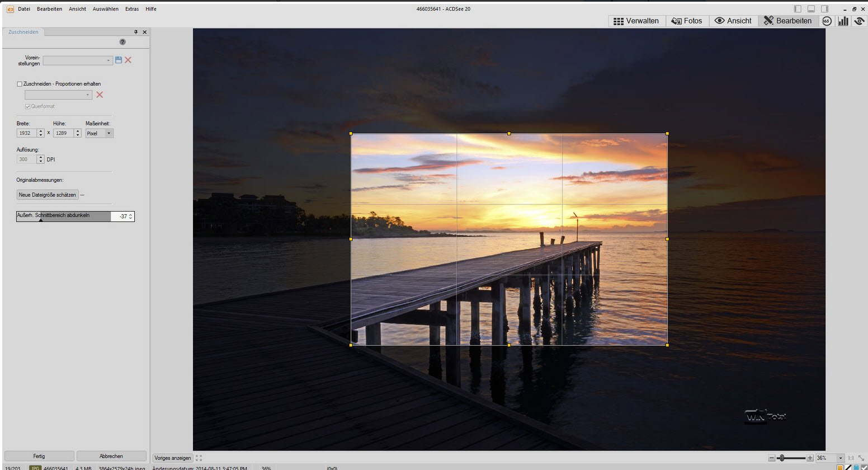The image size is (868, 470).
Task: Open the proportions ratio dropdown
Action: click(58, 95)
